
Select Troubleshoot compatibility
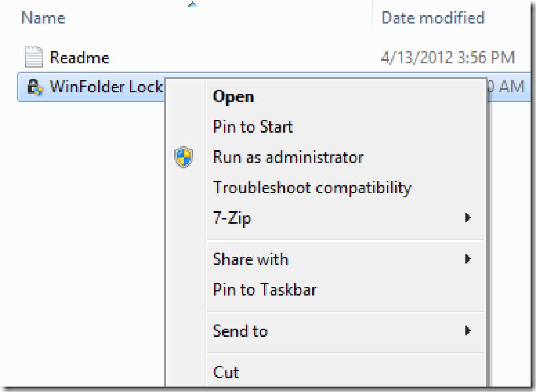313,188
